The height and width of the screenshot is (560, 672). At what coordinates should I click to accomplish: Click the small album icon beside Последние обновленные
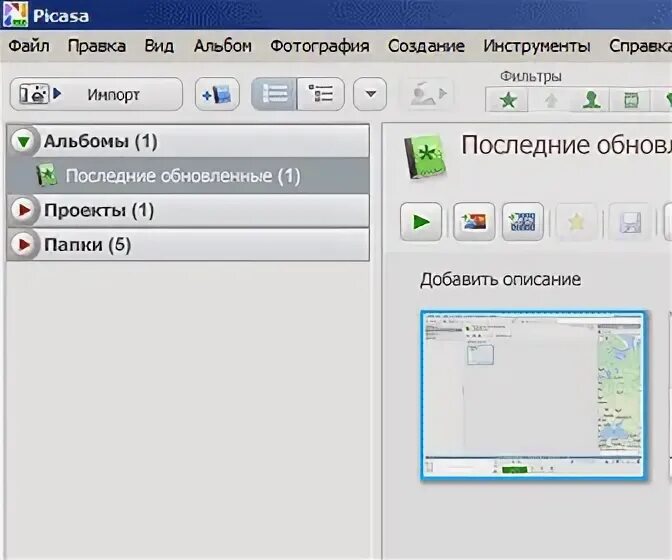click(46, 175)
